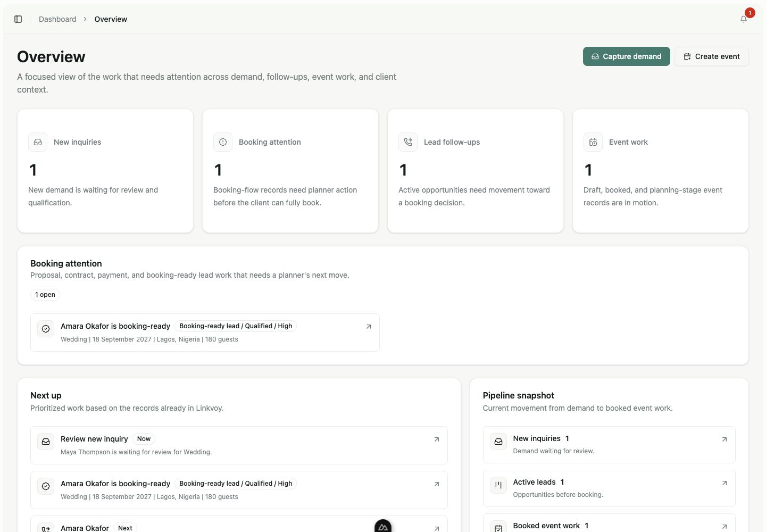Click Maya Thompson waiting for review text
This screenshot has width=766, height=532.
click(136, 452)
